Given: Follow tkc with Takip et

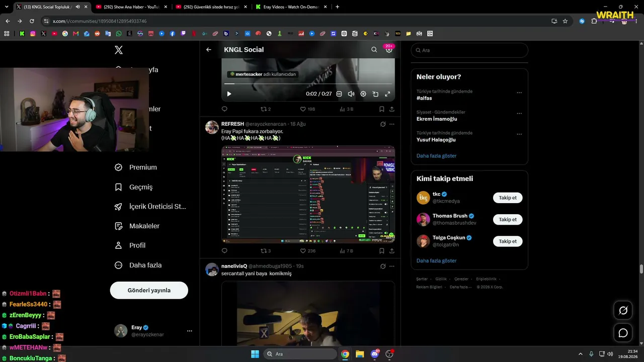Looking at the screenshot, I should pyautogui.click(x=508, y=198).
